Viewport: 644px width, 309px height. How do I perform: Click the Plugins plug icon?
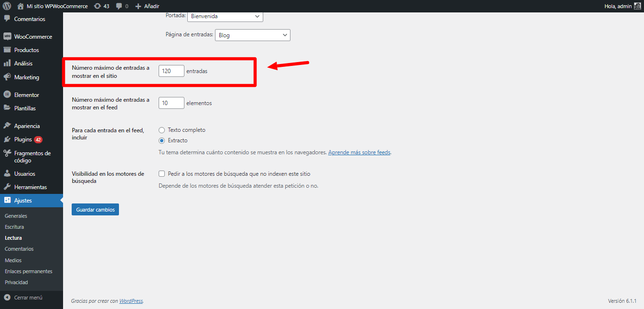tap(7, 139)
